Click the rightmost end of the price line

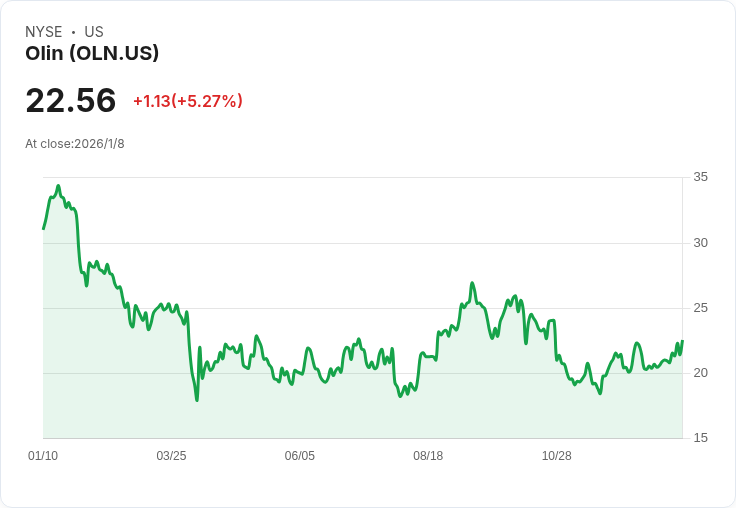coord(682,341)
